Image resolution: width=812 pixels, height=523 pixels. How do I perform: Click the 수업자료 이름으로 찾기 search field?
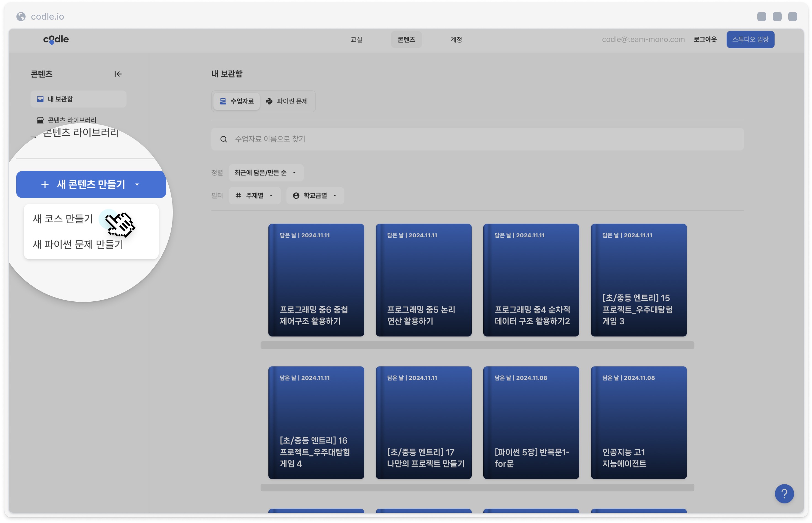pos(477,139)
